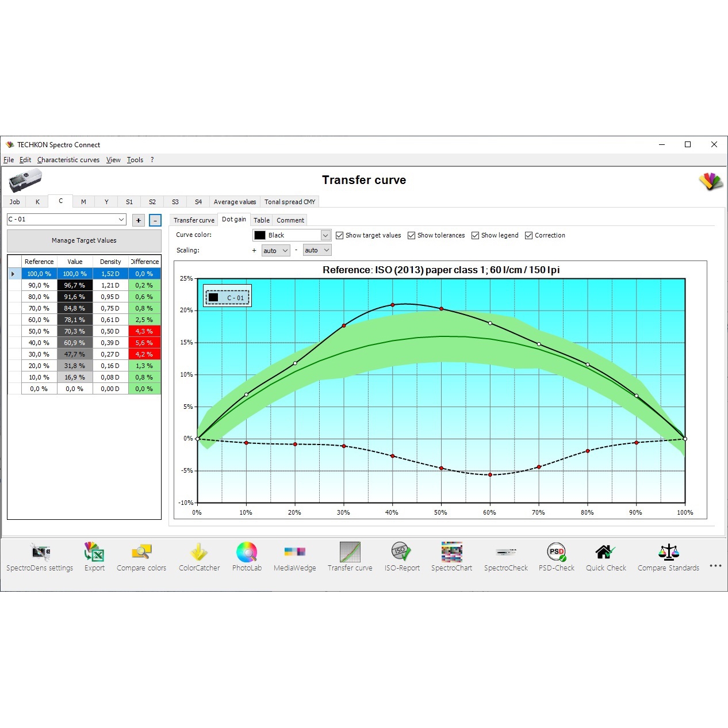Switch to the S2 tab
The image size is (728, 728).
152,202
